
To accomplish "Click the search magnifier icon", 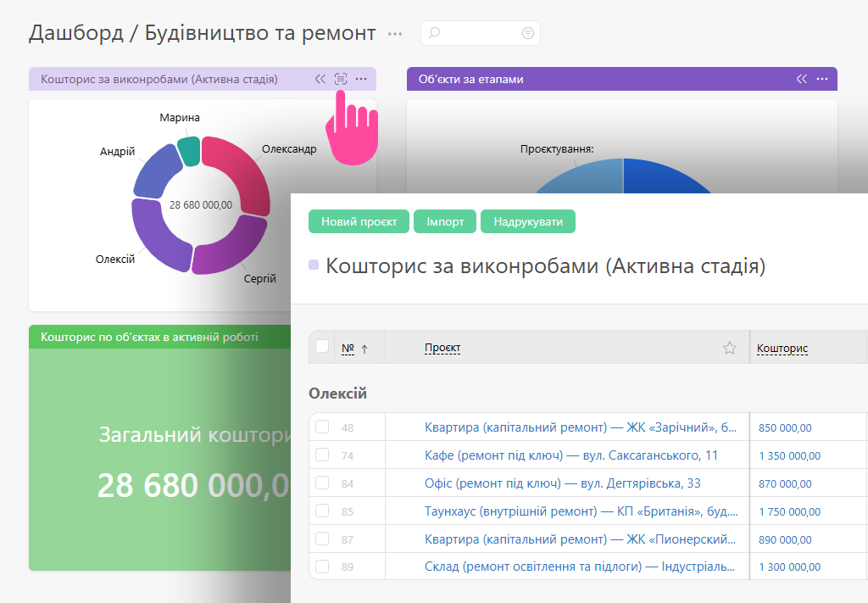I will [435, 33].
